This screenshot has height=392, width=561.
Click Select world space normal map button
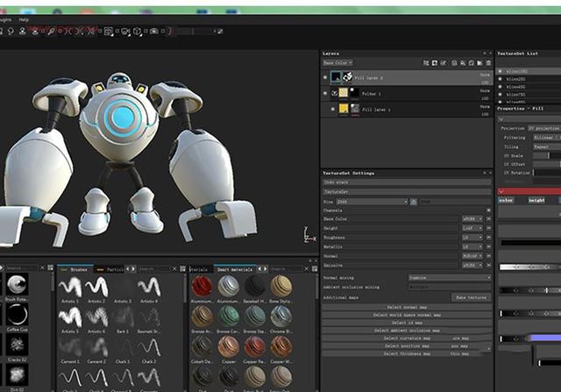click(x=407, y=315)
